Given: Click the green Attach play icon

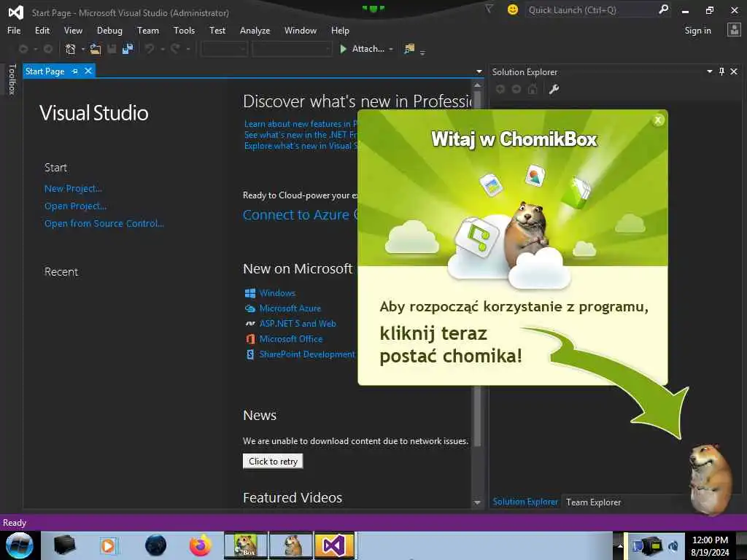Looking at the screenshot, I should pos(343,49).
